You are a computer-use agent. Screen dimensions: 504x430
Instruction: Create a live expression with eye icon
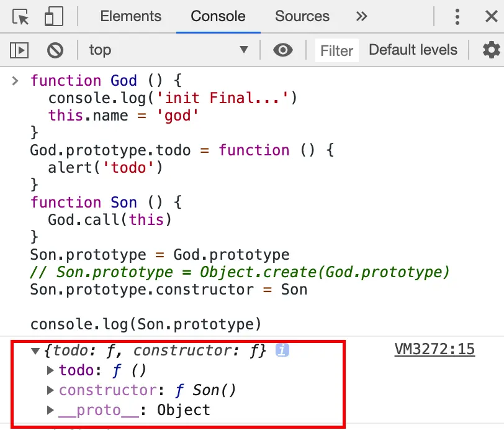tap(283, 50)
